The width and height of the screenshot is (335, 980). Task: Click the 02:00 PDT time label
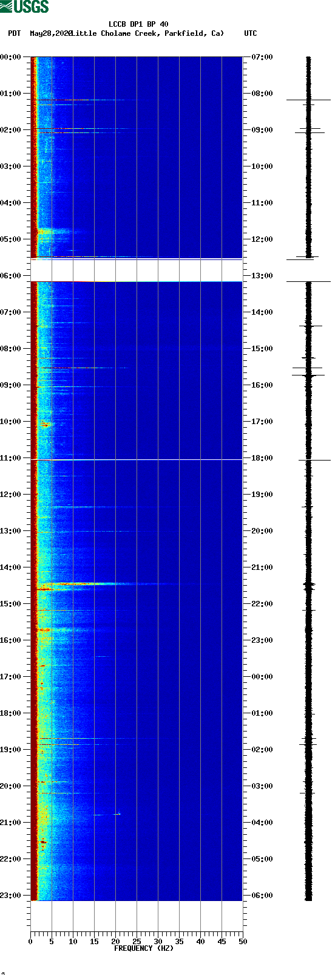(11, 130)
